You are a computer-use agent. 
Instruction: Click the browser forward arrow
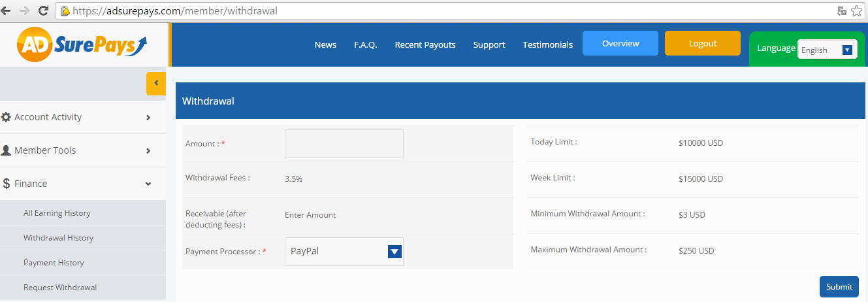click(25, 10)
